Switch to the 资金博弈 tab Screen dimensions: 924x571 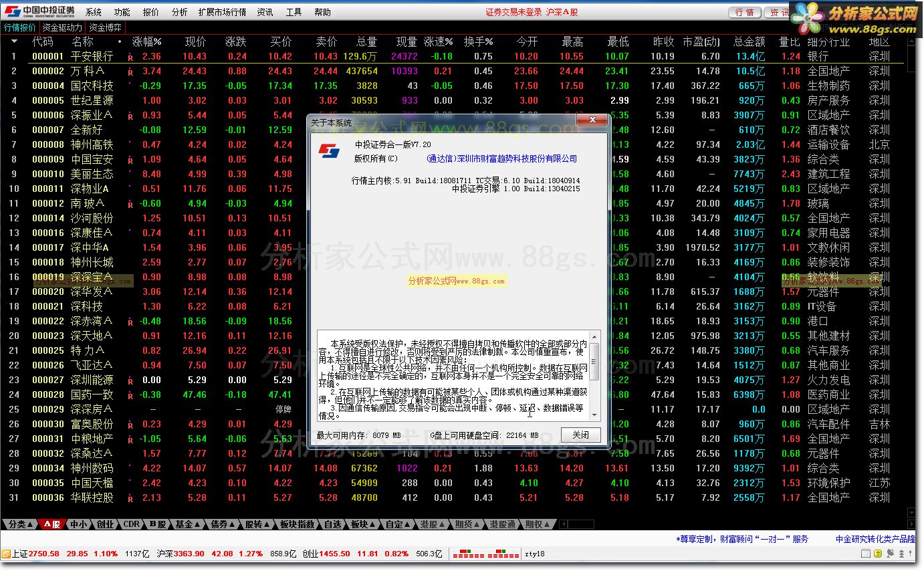(x=106, y=27)
